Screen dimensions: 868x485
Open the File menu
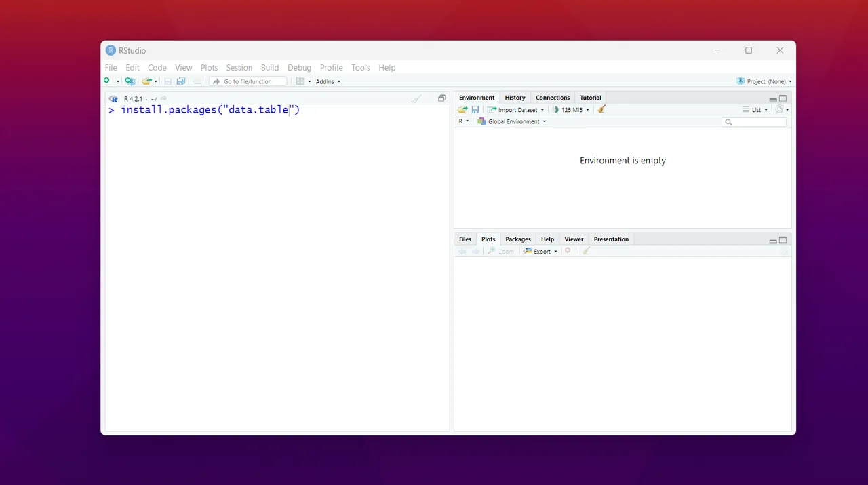[x=111, y=68]
